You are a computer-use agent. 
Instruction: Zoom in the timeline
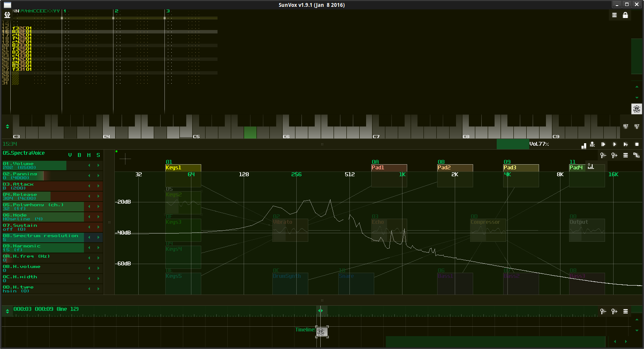[x=614, y=311]
